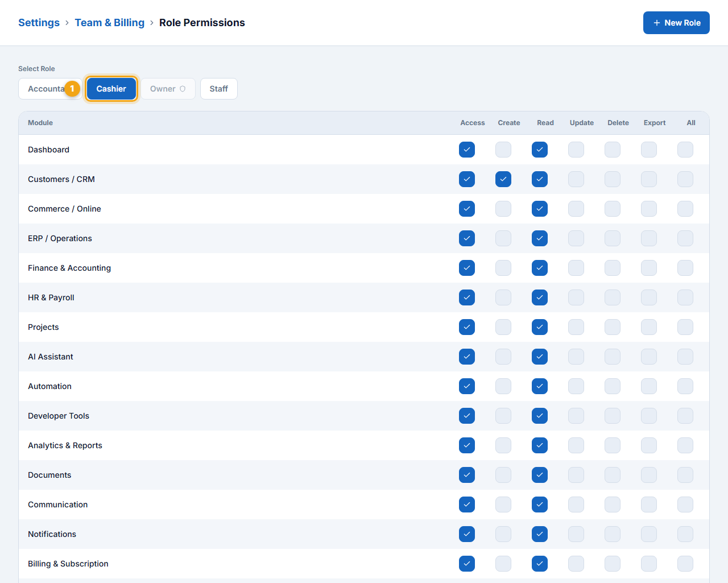The width and height of the screenshot is (728, 583).
Task: Click the All column header
Action: (691, 123)
